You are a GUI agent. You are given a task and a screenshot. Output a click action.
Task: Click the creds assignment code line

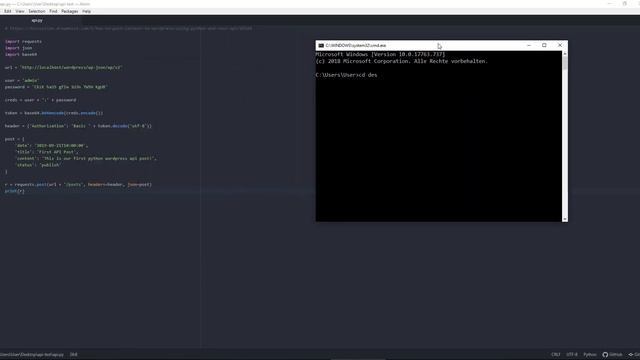tap(40, 100)
